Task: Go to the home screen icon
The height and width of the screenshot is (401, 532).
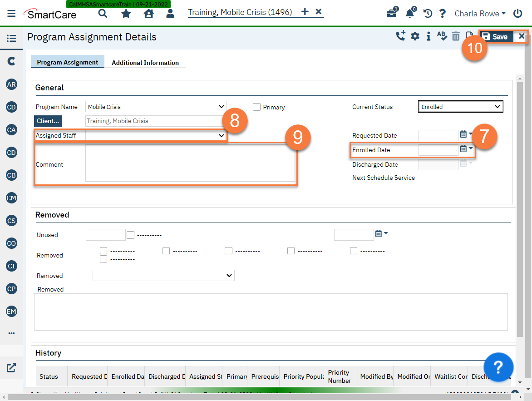Action: (148, 14)
